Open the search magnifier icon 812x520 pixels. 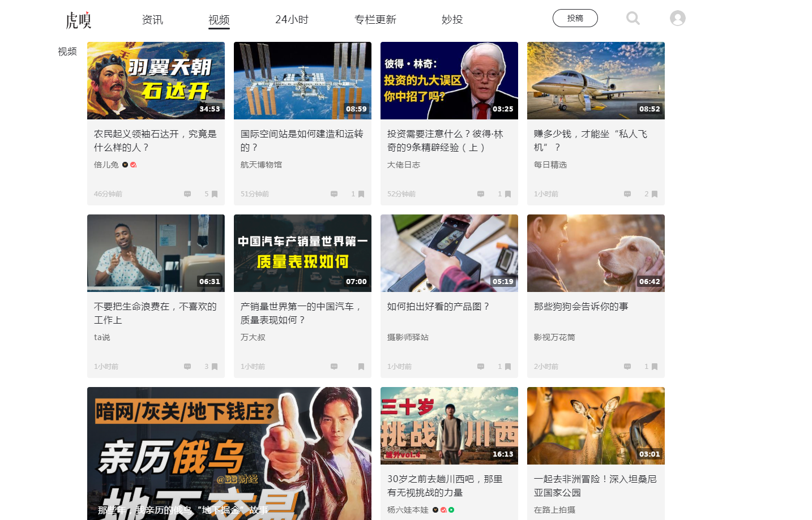pos(633,18)
